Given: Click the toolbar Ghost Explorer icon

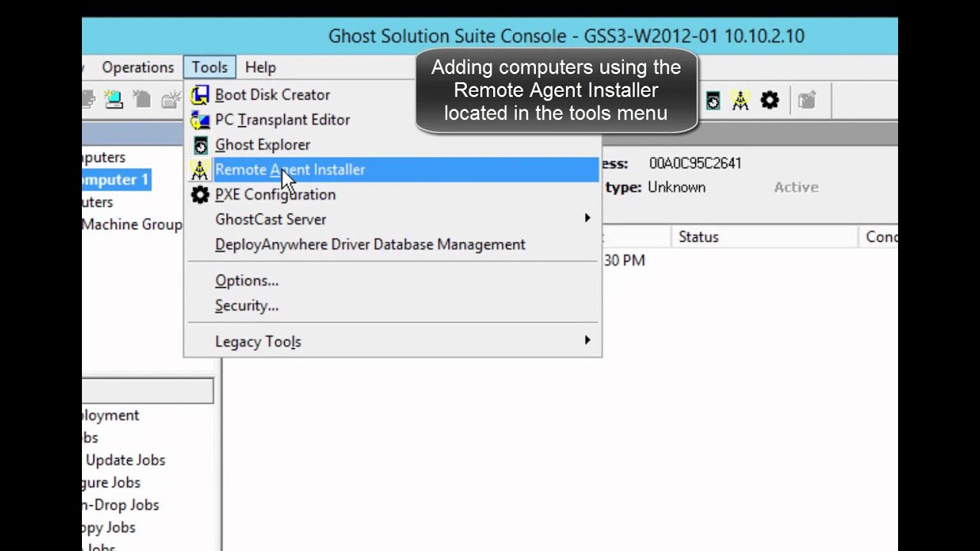Looking at the screenshot, I should tap(713, 100).
